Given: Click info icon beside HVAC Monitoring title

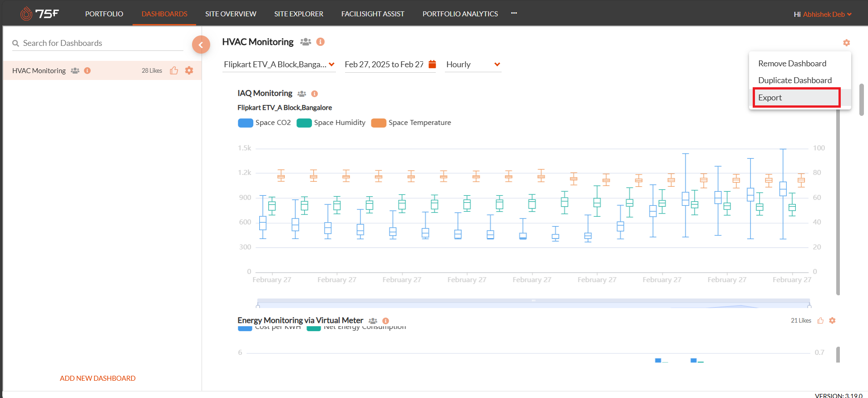Looking at the screenshot, I should click(321, 42).
